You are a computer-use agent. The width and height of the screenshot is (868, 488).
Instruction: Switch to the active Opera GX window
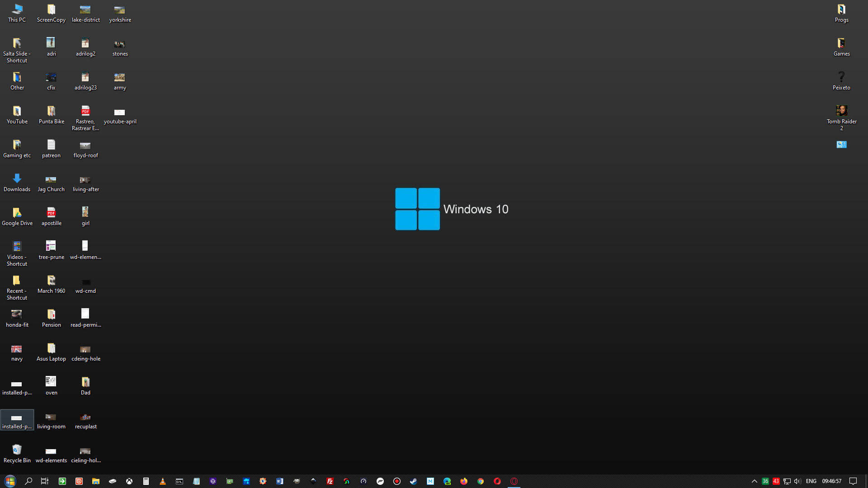pyautogui.click(x=514, y=481)
